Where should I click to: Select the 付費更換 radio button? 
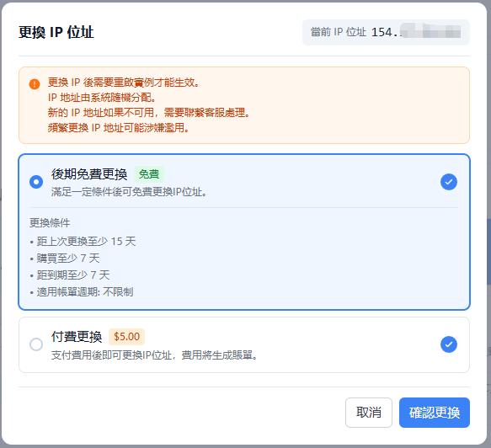point(36,344)
